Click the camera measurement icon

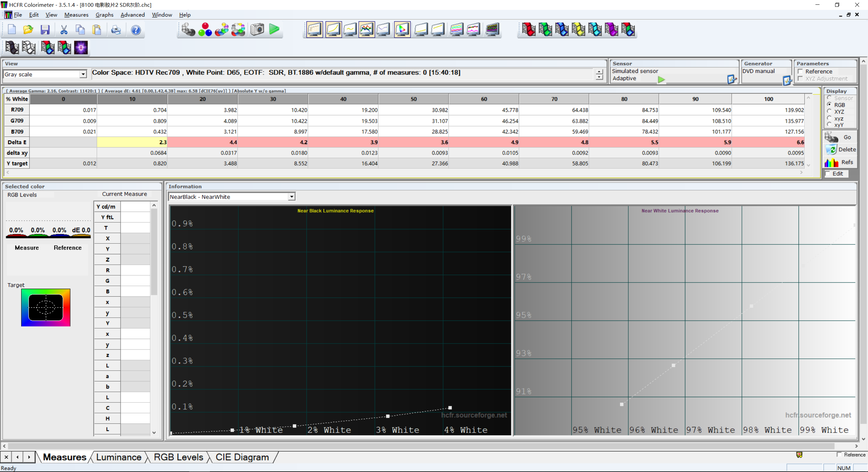click(257, 30)
